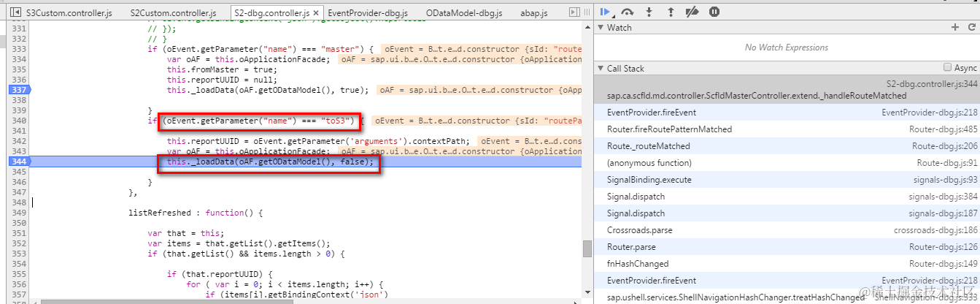Select SignalBinding.execute stack frame

[787, 180]
